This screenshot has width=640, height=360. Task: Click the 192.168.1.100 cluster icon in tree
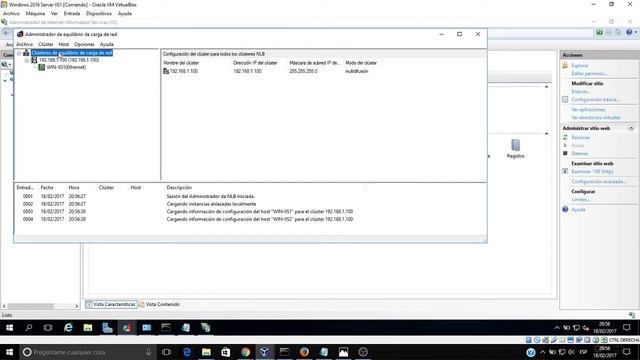34,60
